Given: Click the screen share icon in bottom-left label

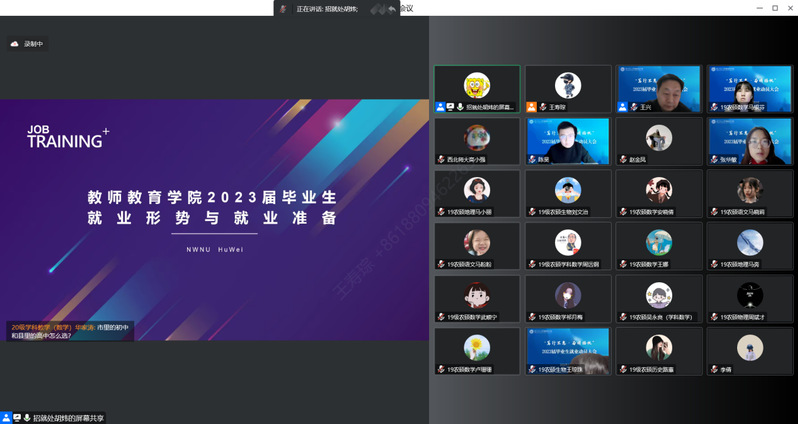Looking at the screenshot, I should pos(17,417).
